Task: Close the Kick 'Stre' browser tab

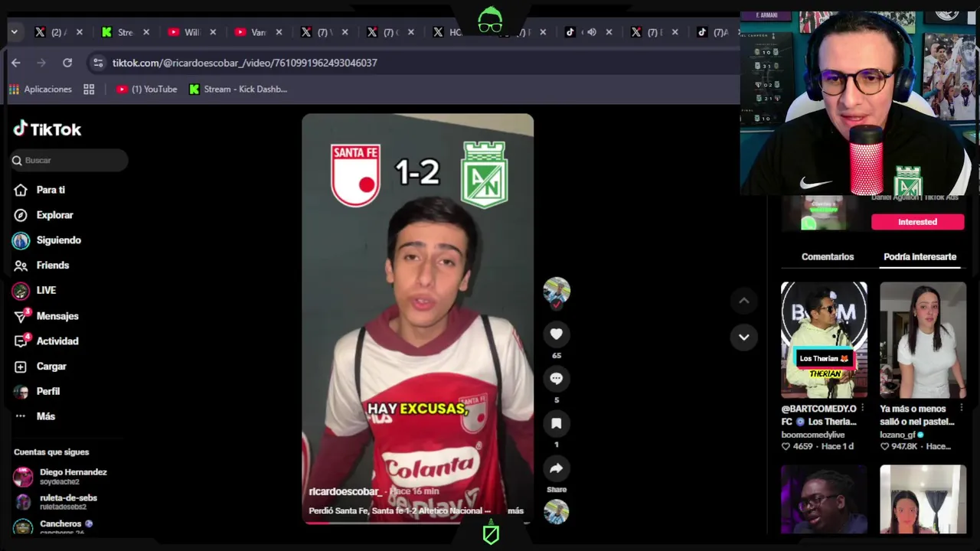Action: pyautogui.click(x=146, y=32)
